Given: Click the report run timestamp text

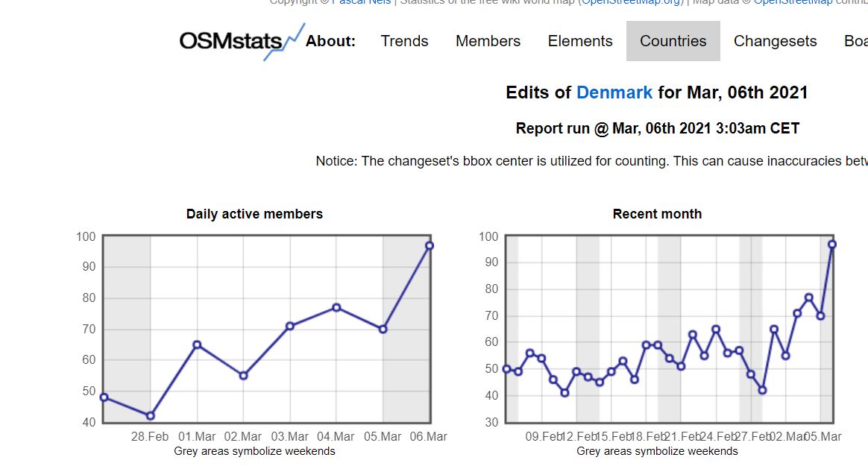Looking at the screenshot, I should point(657,128).
